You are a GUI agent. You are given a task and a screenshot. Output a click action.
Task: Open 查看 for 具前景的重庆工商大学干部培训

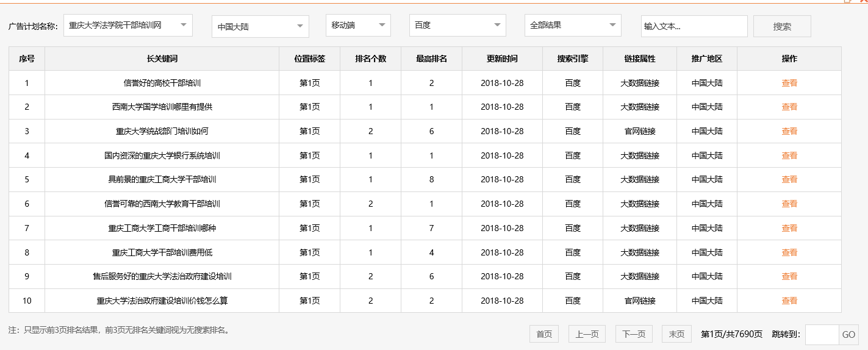point(789,179)
